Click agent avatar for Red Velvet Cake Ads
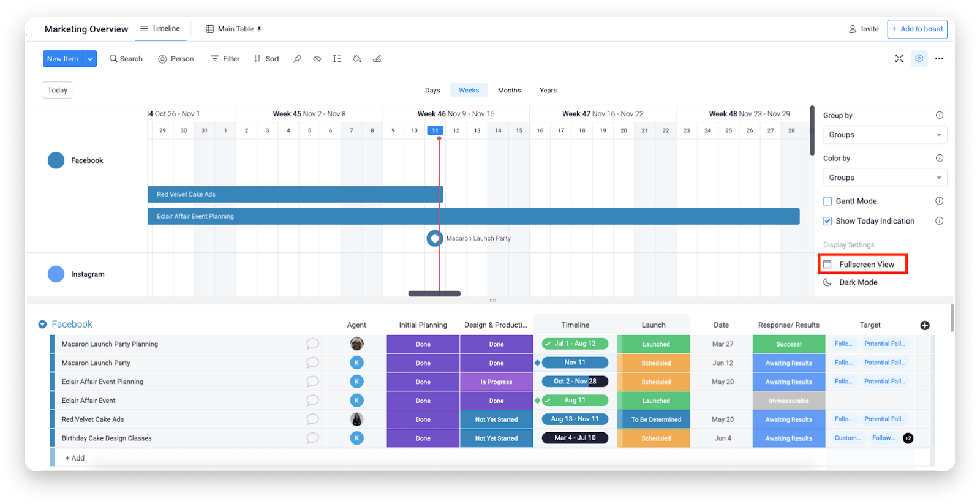The width and height of the screenshot is (980, 504). [x=356, y=419]
